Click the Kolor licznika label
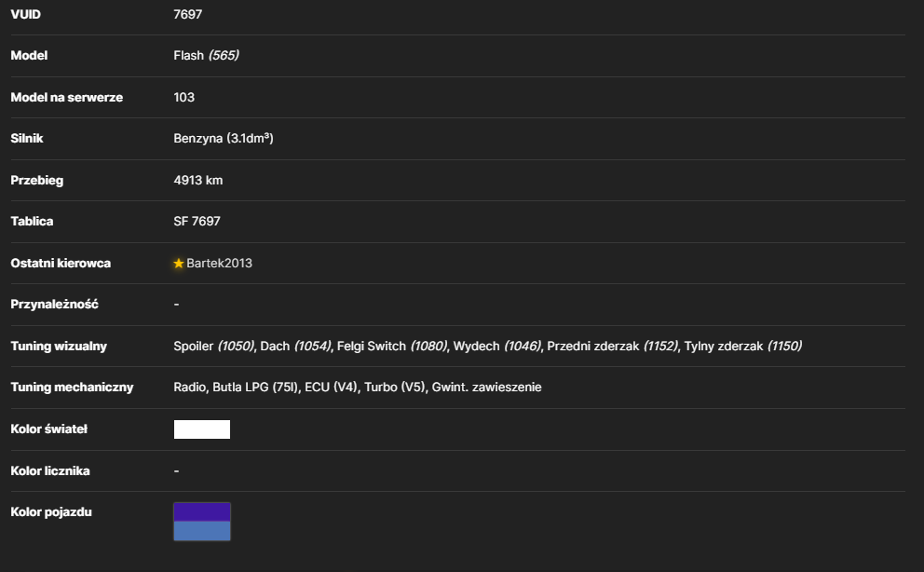Screen dimensions: 924x572 click(50, 470)
